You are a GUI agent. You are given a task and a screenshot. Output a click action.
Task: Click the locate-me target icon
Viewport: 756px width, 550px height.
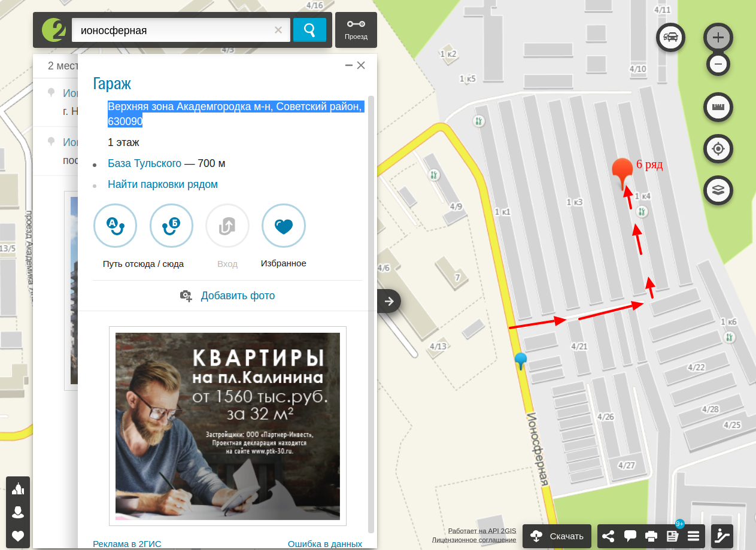click(718, 149)
